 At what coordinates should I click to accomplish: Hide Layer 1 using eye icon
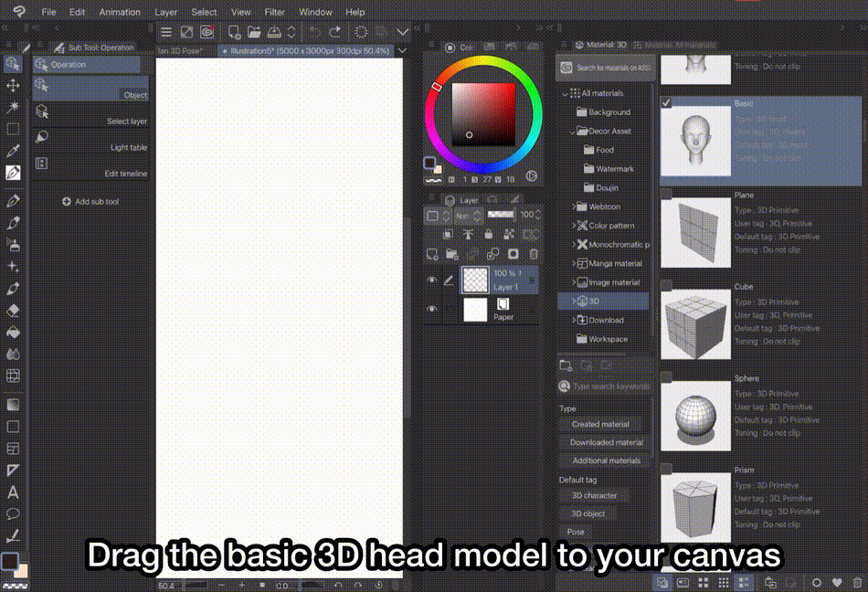pyautogui.click(x=432, y=280)
